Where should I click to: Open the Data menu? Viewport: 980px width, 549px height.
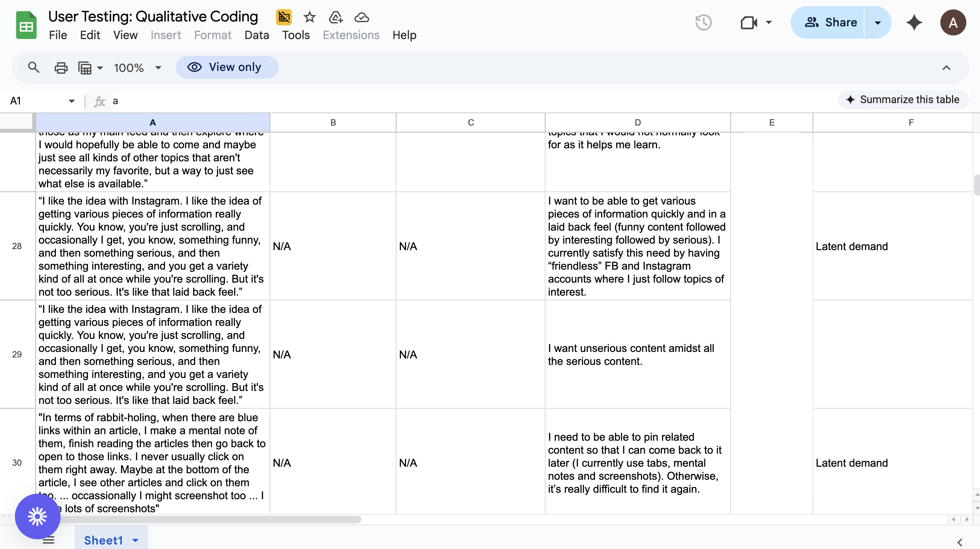click(x=256, y=35)
